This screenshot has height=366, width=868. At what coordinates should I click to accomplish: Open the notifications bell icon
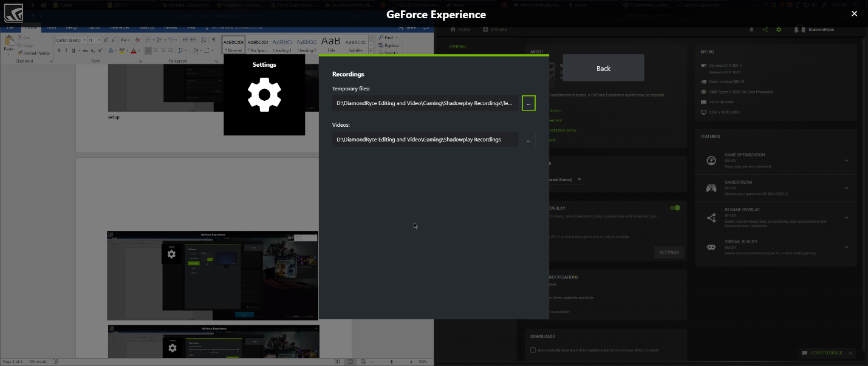tap(751, 29)
